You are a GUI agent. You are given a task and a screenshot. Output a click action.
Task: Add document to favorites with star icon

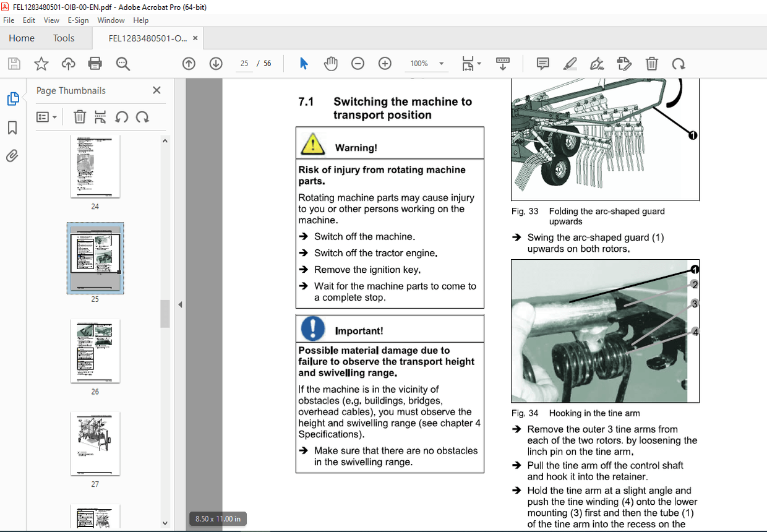click(x=41, y=63)
